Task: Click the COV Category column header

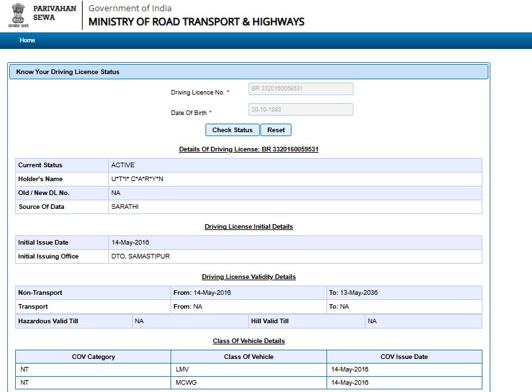Action: pos(93,357)
